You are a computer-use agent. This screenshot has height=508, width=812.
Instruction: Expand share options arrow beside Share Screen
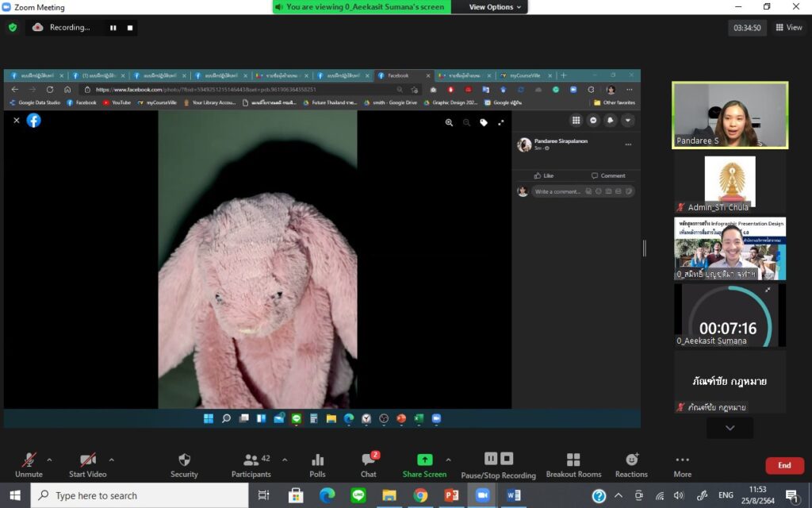[x=449, y=460]
